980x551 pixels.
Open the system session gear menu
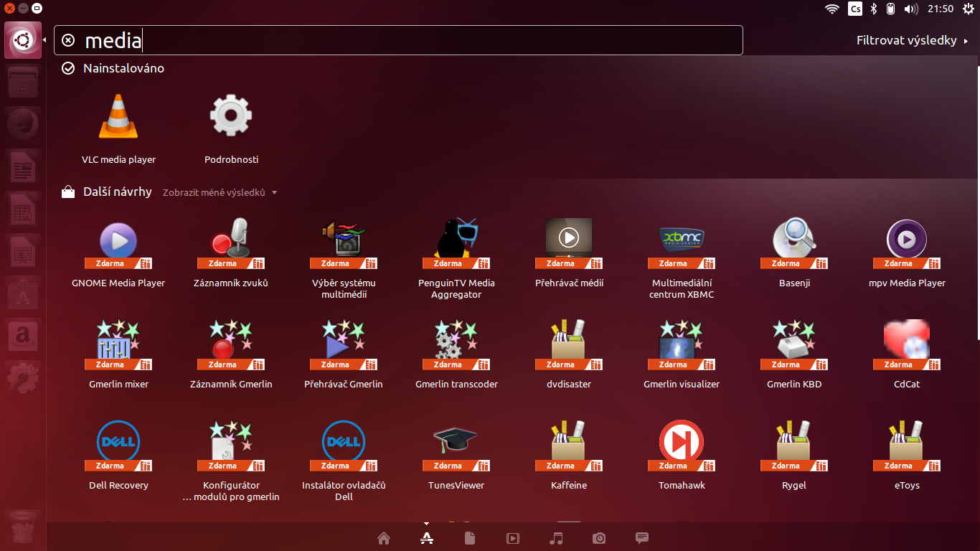968,9
